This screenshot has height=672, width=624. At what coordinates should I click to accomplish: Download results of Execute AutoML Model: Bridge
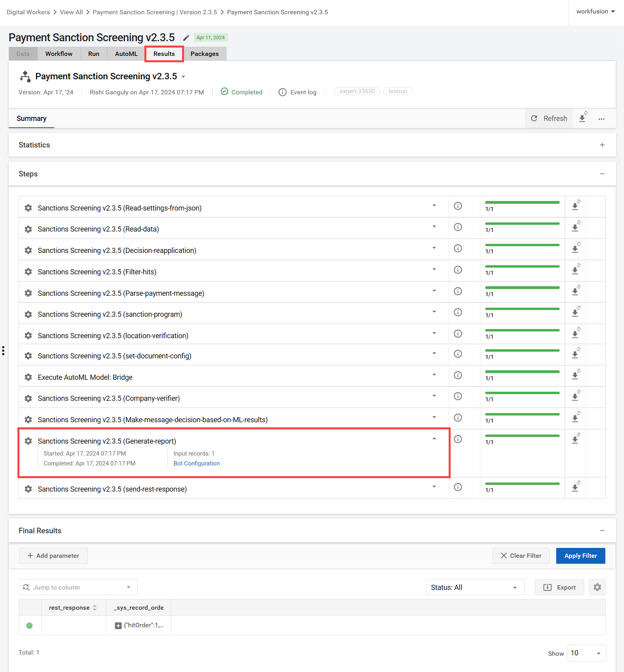tap(576, 375)
